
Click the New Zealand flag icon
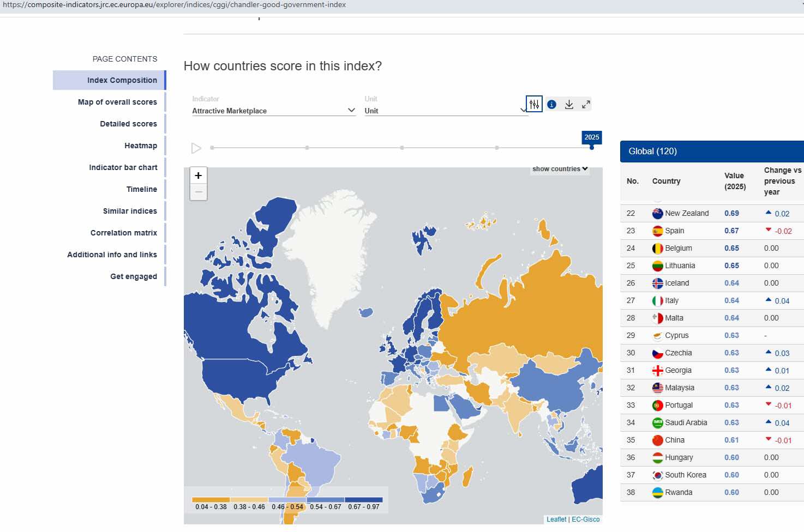pos(657,214)
